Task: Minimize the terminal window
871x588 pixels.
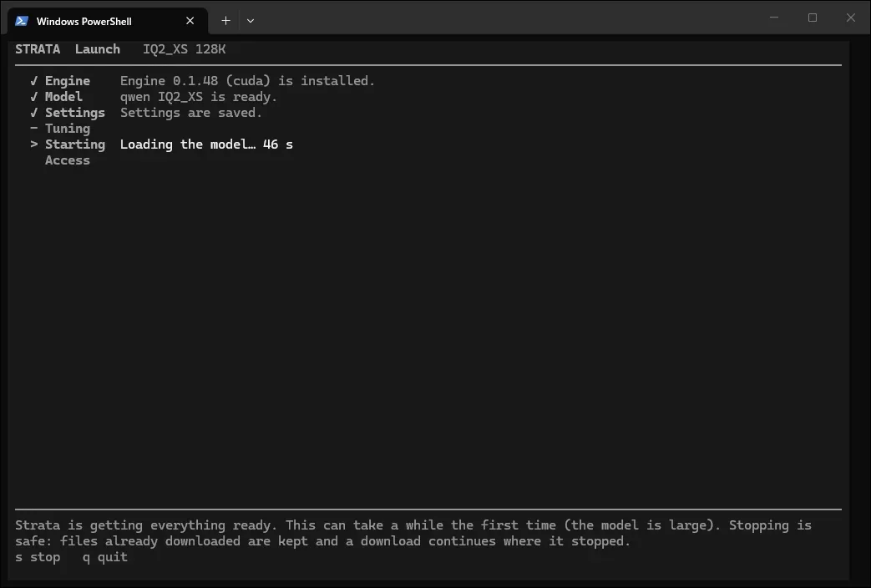Action: coord(774,18)
